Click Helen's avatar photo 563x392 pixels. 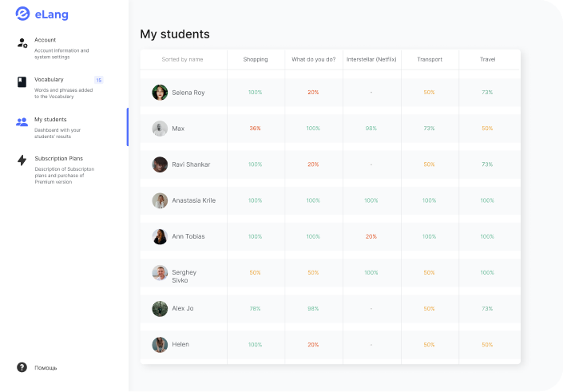tap(160, 345)
